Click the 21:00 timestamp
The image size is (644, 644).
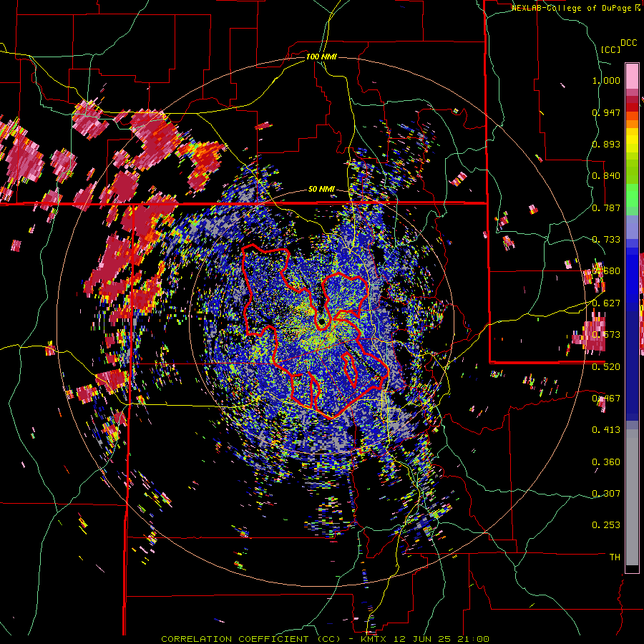pos(474,639)
